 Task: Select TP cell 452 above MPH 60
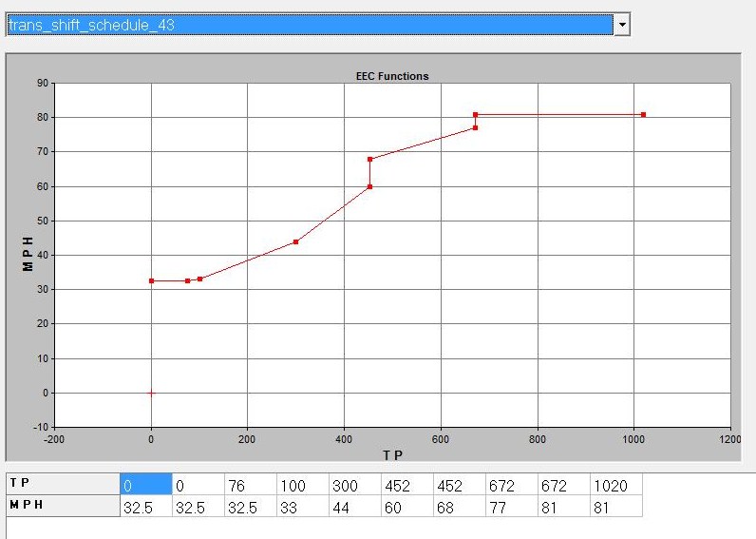407,484
